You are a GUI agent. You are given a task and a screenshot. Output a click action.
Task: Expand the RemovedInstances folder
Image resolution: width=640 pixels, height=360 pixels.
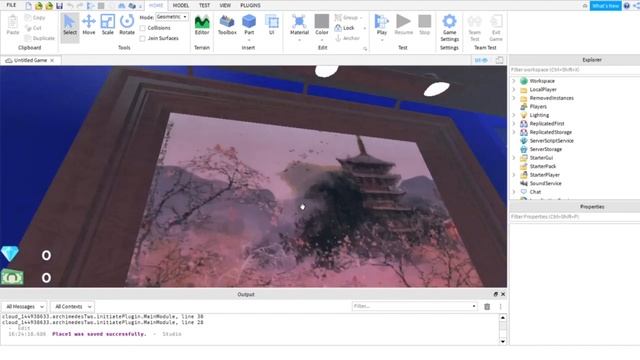tap(514, 98)
